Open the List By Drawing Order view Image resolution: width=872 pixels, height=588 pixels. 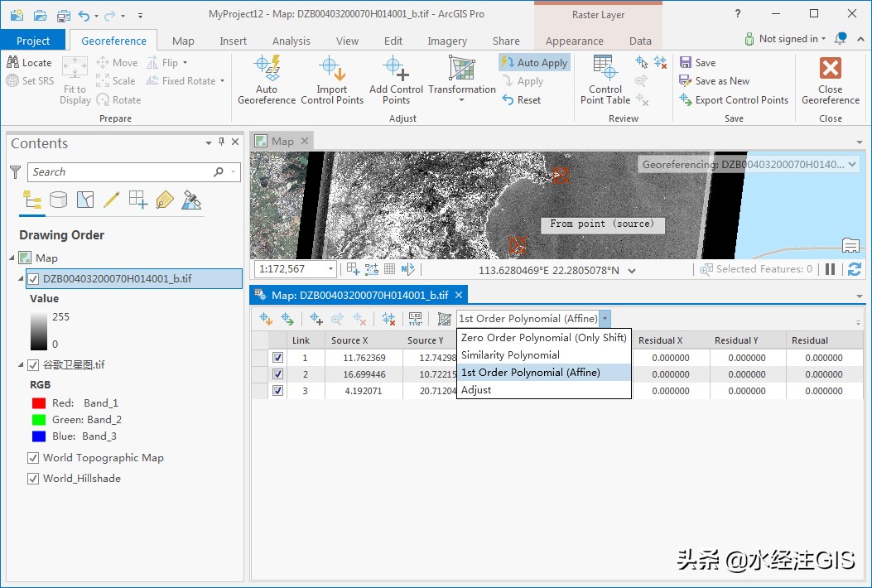coord(31,200)
